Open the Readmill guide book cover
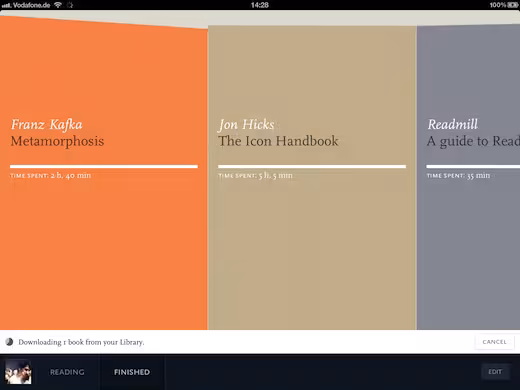 (468, 178)
